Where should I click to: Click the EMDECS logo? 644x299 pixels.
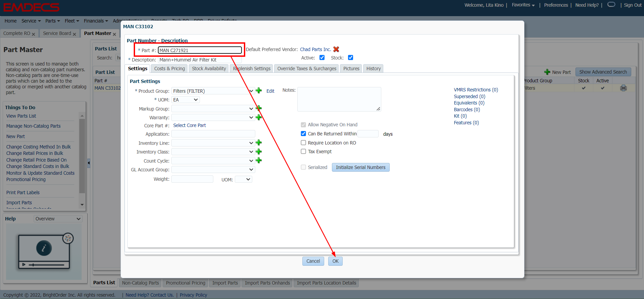pyautogui.click(x=31, y=7)
